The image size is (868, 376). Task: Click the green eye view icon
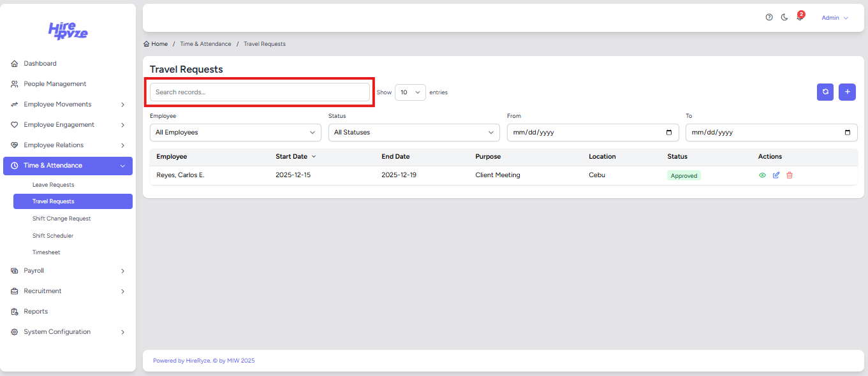point(762,175)
